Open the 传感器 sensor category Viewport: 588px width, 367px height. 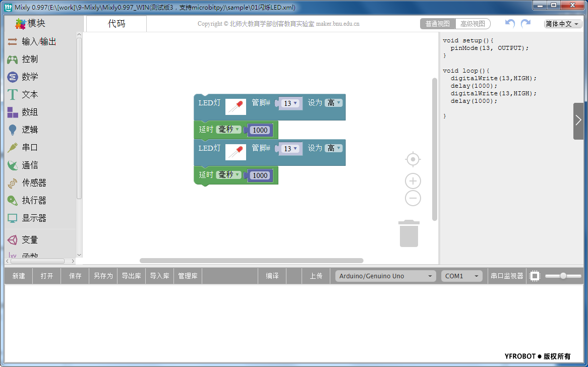34,182
